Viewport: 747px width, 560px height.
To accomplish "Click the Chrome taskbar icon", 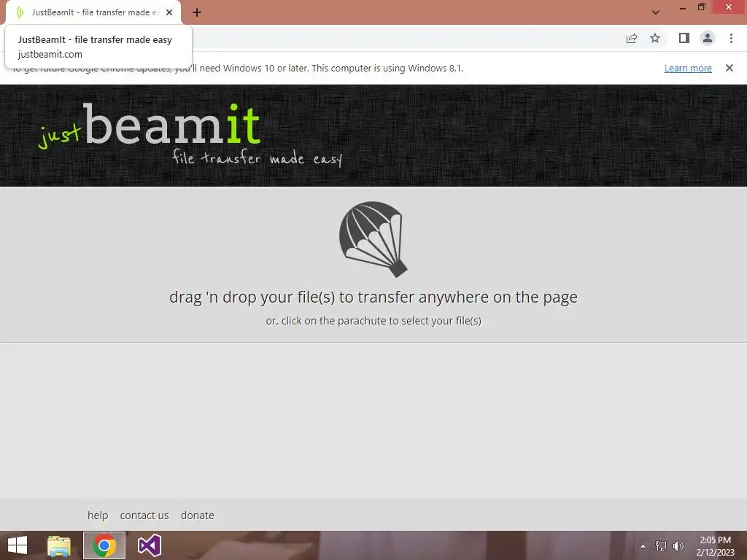I will (x=104, y=545).
